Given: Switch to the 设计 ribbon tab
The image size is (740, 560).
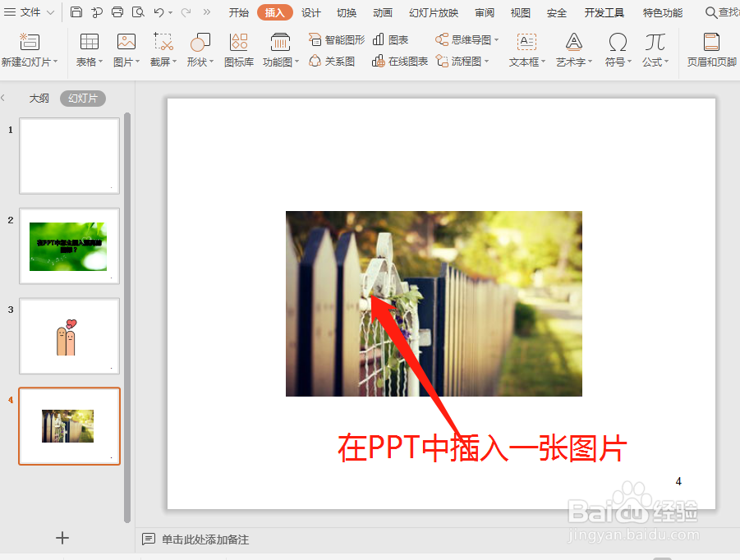Looking at the screenshot, I should click(310, 12).
